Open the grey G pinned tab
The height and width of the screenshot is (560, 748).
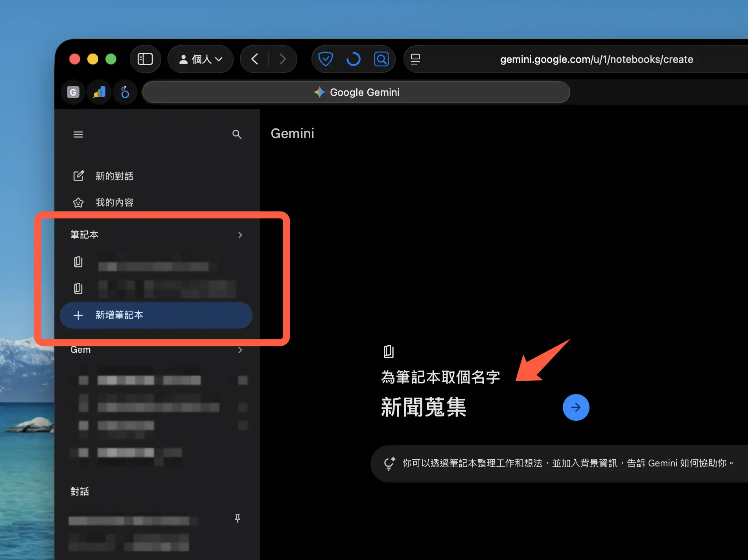[x=73, y=92]
